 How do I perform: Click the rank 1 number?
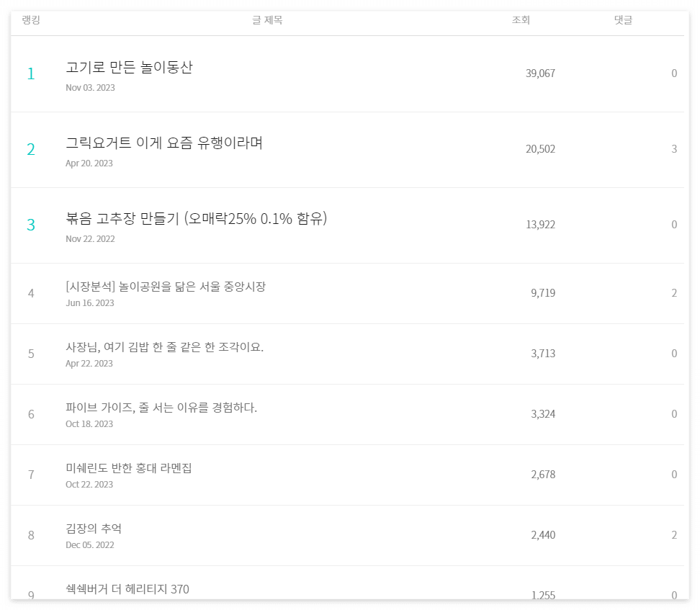coord(31,73)
